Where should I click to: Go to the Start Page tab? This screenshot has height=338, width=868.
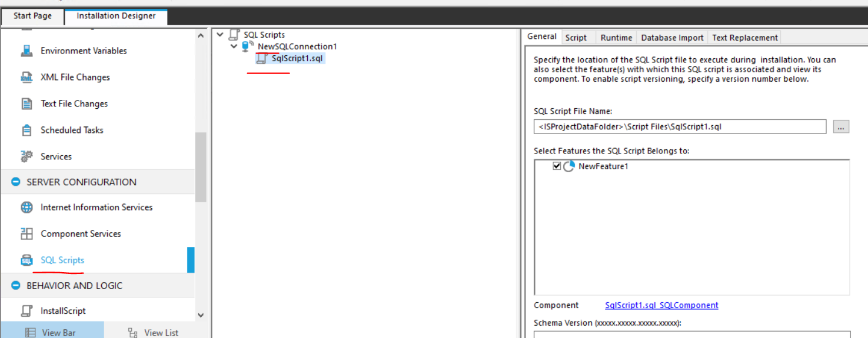[x=32, y=16]
